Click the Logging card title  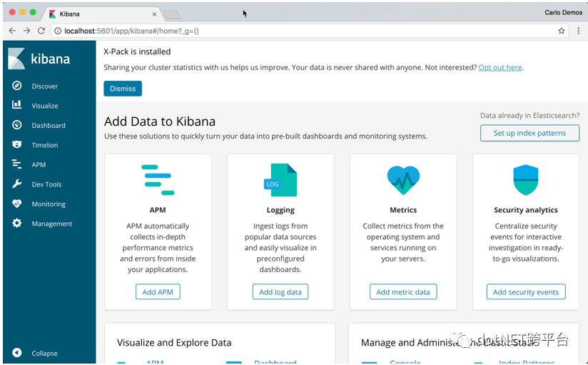(280, 210)
